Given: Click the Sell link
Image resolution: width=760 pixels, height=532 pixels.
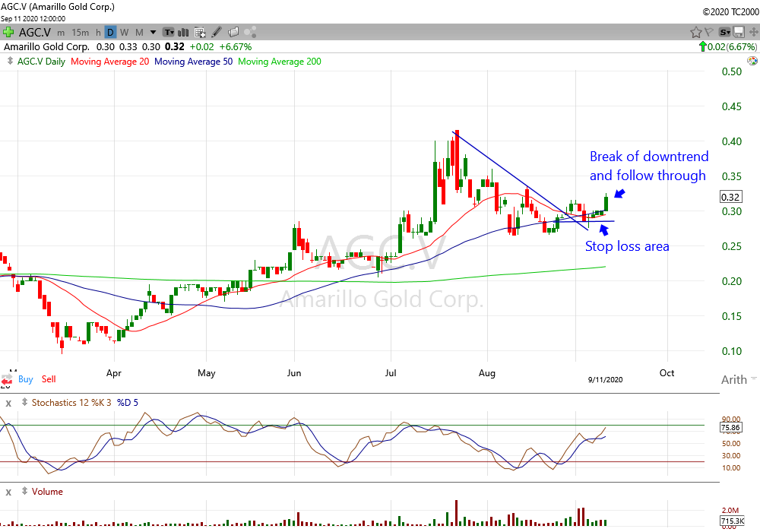Looking at the screenshot, I should point(49,379).
